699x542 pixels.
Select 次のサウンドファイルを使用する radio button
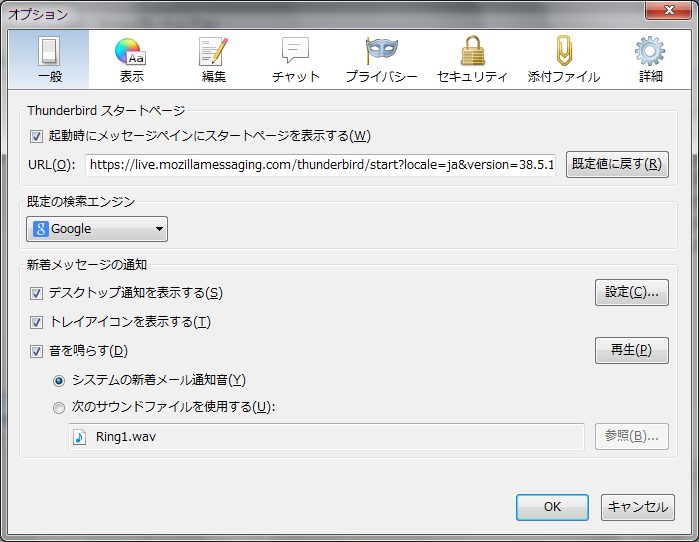click(59, 407)
